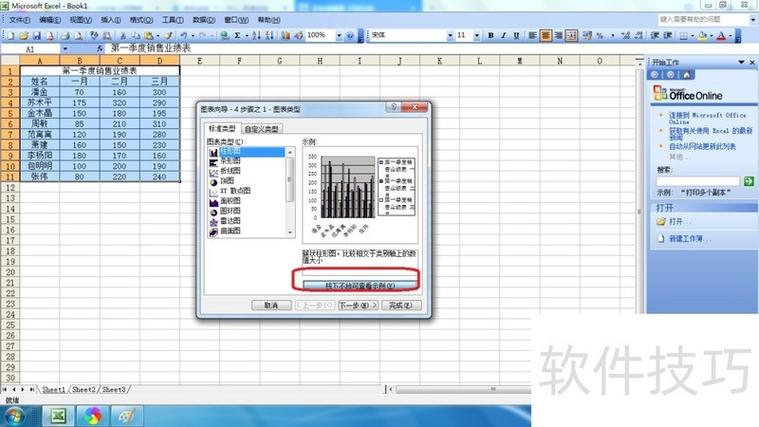
Task: Increase decimal places
Action: (625, 35)
